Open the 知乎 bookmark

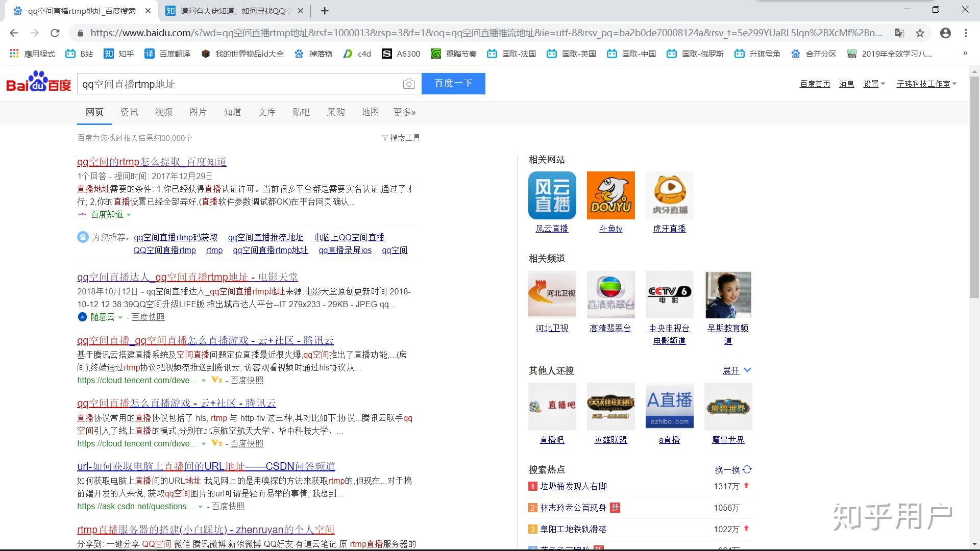coord(118,54)
